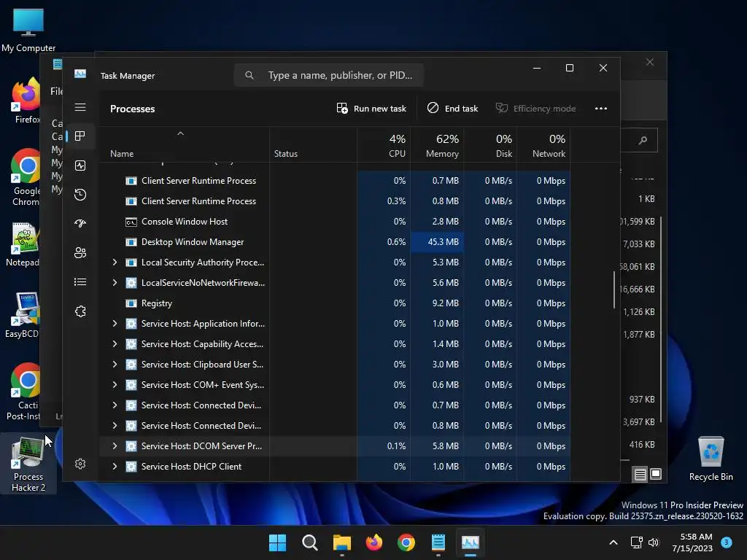Click the Service Host: DHCP Client gear icon
747x560 pixels.
click(x=131, y=467)
